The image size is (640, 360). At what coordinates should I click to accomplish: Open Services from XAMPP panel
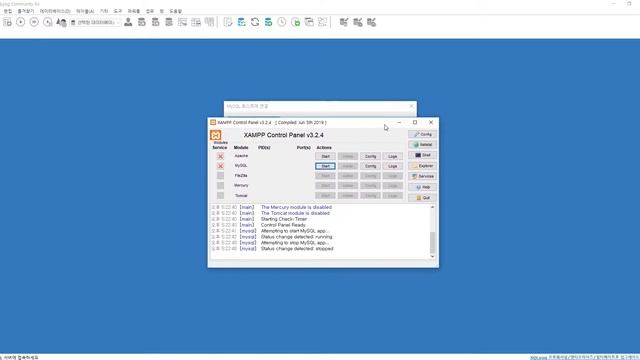coord(422,176)
